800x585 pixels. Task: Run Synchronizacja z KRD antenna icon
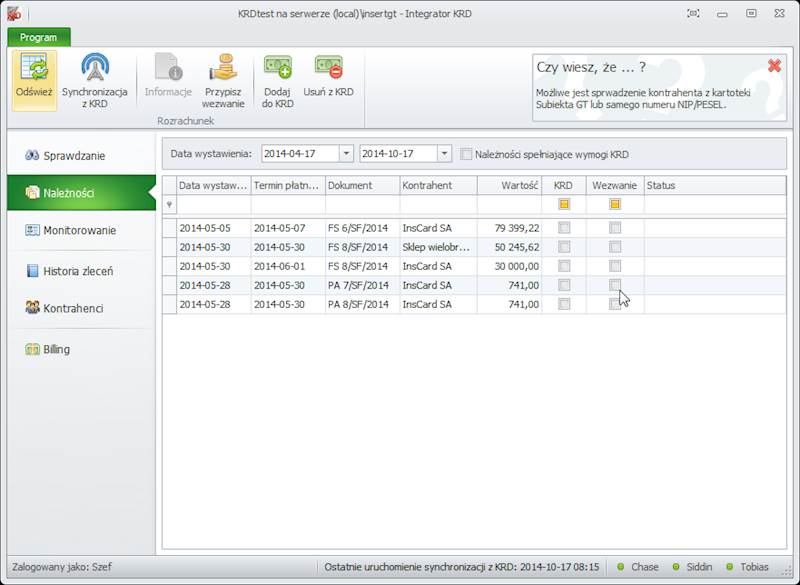95,67
